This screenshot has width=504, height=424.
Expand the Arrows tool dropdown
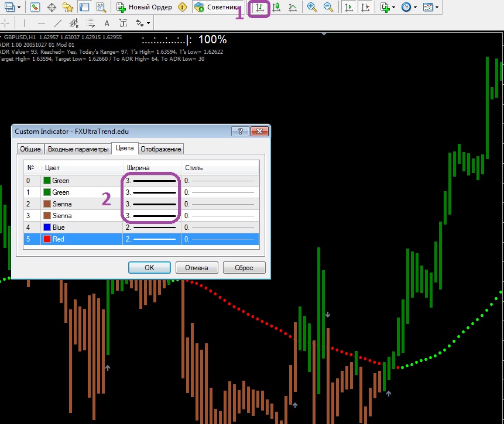pos(148,23)
